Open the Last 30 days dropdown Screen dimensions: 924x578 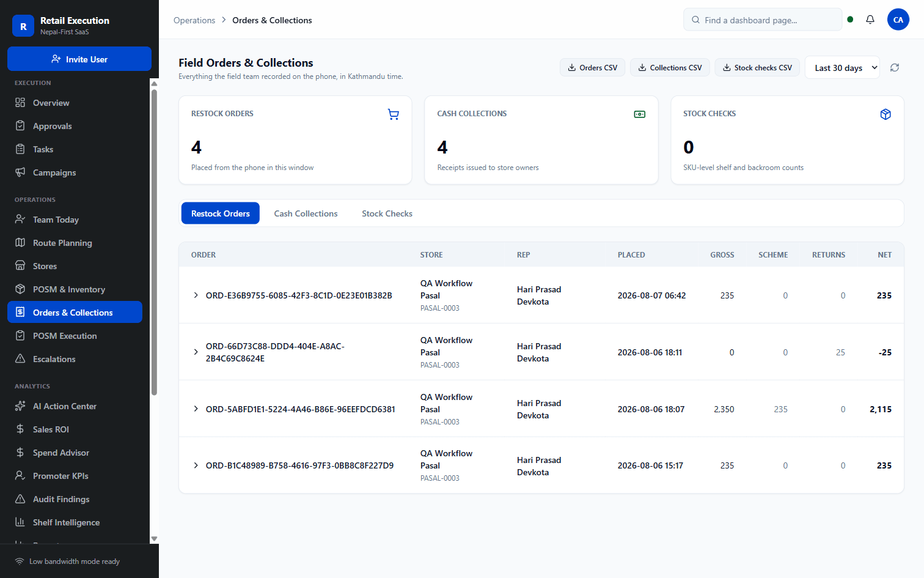coord(842,68)
